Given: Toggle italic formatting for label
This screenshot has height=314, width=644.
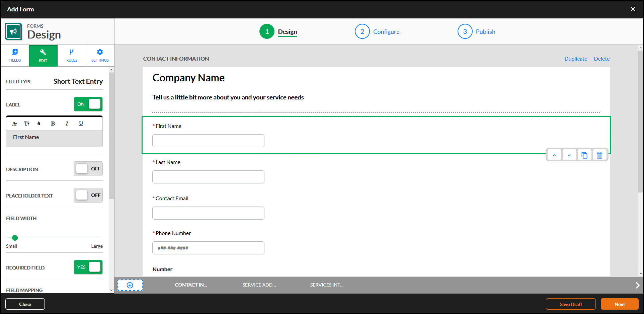Looking at the screenshot, I should pyautogui.click(x=67, y=124).
